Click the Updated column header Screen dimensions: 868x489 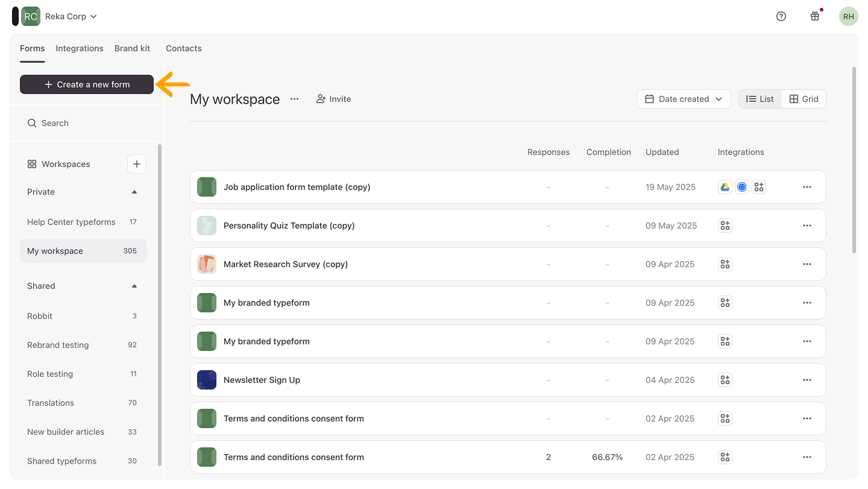click(x=662, y=152)
